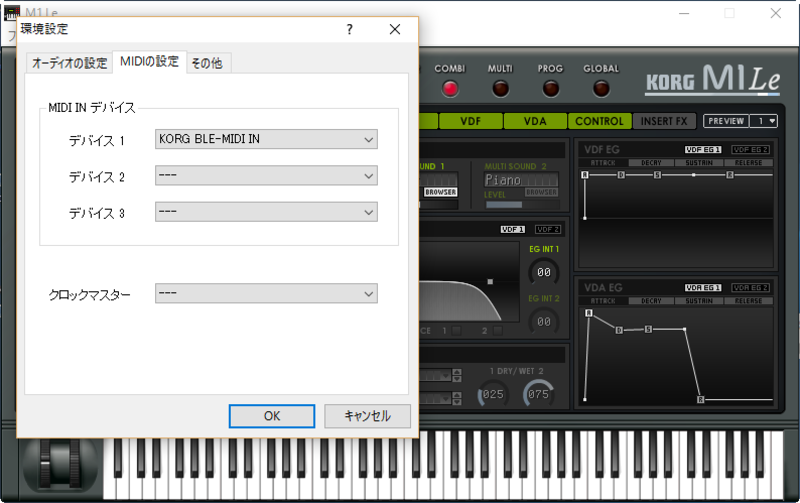800x503 pixels.
Task: Open the デバイス 1 dropdown showing KORG BLE-MIDI IN
Action: pyautogui.click(x=266, y=139)
